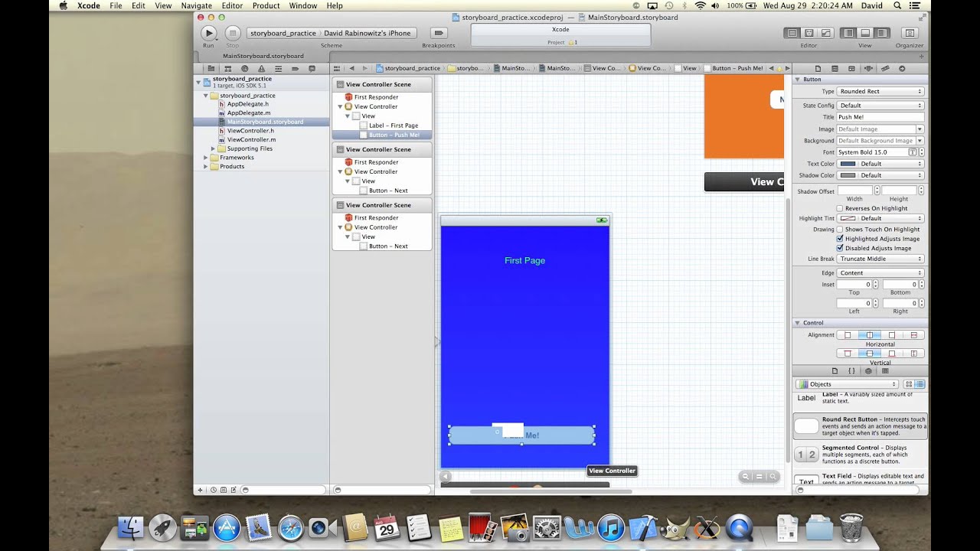Uncheck Disabled Adjusts Image
This screenshot has width=980, height=551.
pos(840,248)
